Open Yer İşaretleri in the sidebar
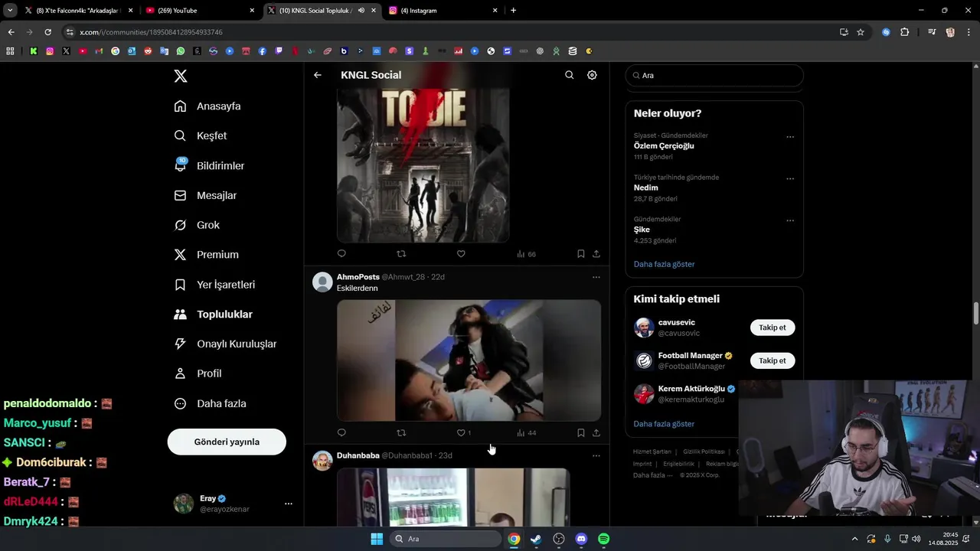This screenshot has height=551, width=980. [x=215, y=285]
